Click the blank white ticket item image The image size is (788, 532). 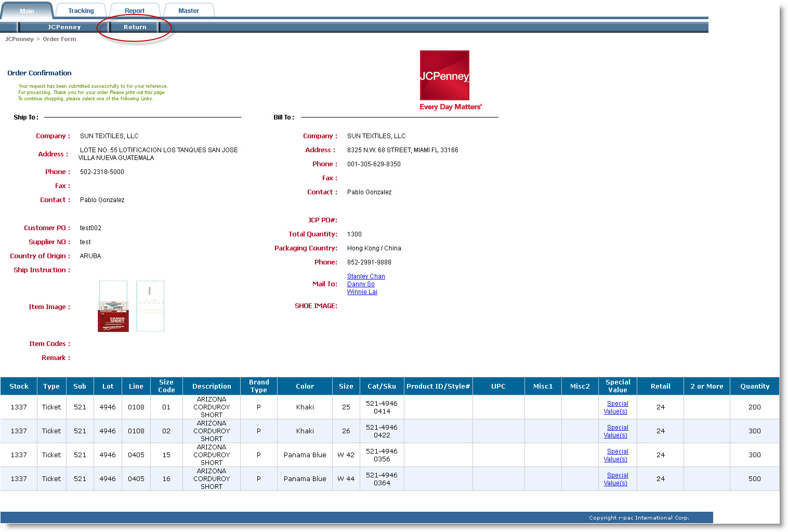(150, 306)
